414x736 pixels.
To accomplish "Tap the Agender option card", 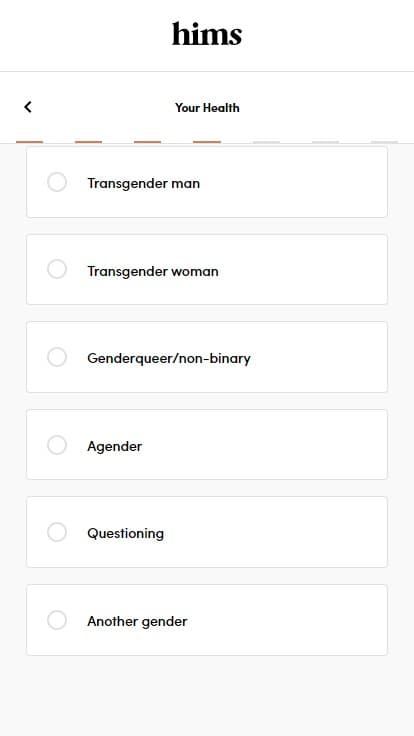I will 207,445.
